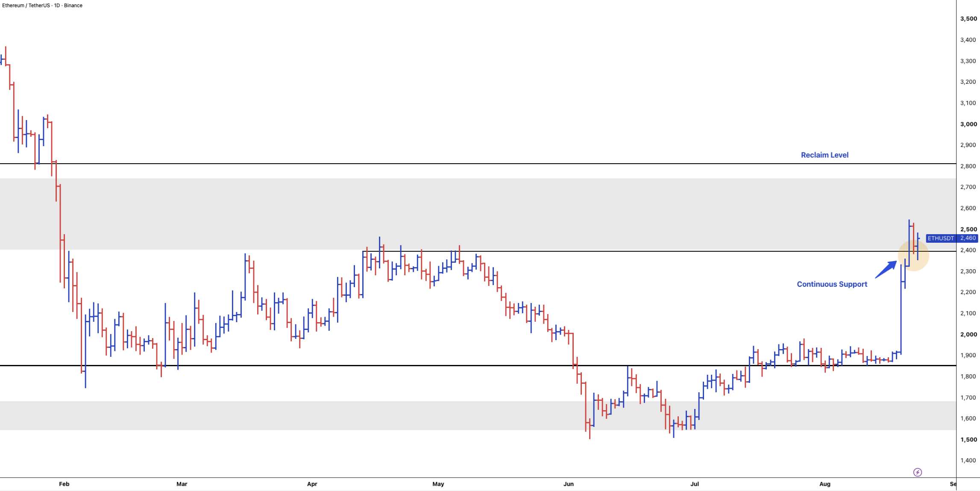Click the Feb label on time axis
Image resolution: width=980 pixels, height=491 pixels.
[x=64, y=484]
